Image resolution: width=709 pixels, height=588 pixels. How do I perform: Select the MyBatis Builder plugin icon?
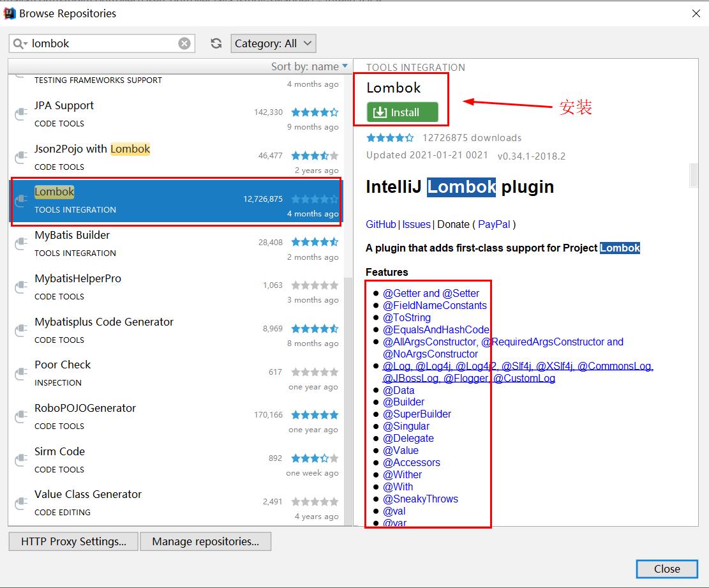pos(20,243)
